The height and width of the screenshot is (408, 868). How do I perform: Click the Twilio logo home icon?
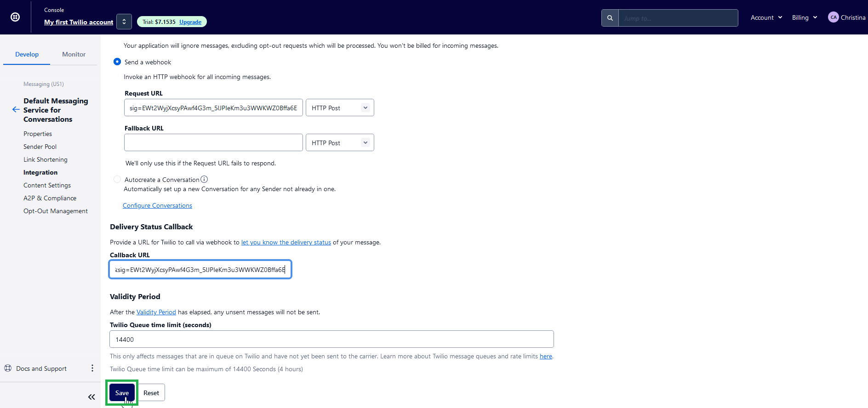15,17
